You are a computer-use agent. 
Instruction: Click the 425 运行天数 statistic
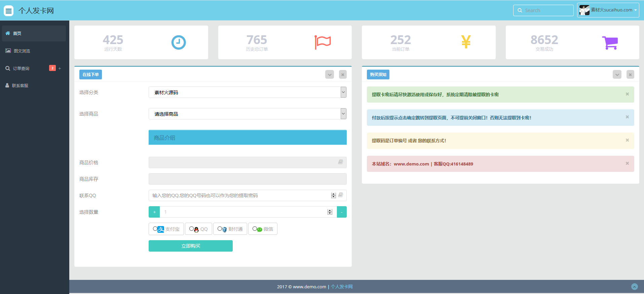113,43
